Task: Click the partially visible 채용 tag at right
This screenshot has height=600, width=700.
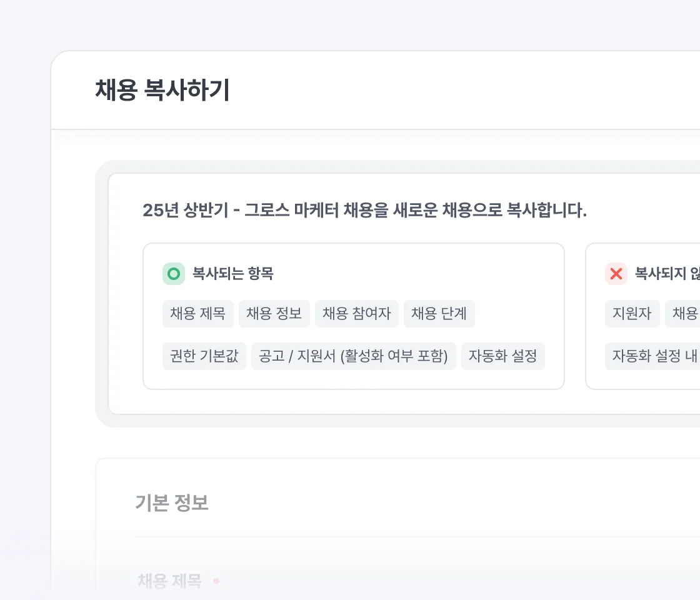Action: [682, 314]
